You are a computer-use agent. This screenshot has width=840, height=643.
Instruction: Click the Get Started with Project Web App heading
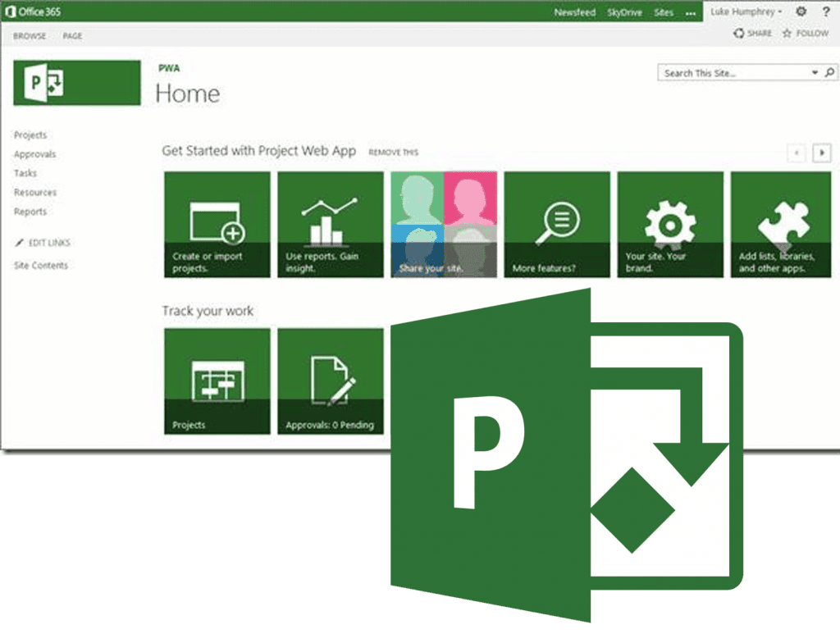click(x=258, y=151)
